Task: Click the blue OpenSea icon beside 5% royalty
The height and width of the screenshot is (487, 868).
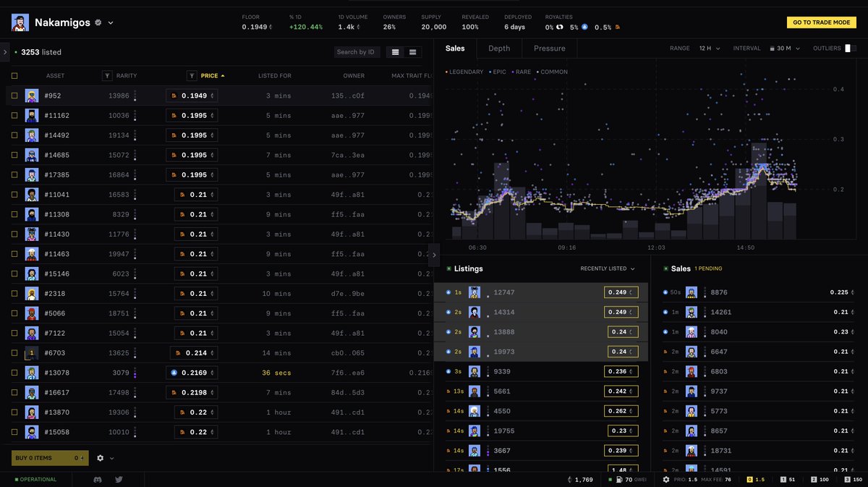Action: coord(584,27)
